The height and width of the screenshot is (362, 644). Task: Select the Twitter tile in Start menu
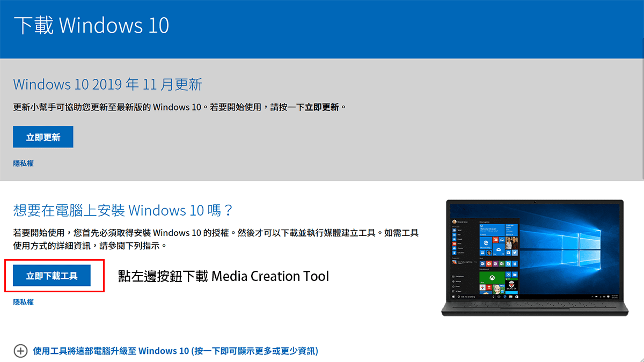click(514, 253)
